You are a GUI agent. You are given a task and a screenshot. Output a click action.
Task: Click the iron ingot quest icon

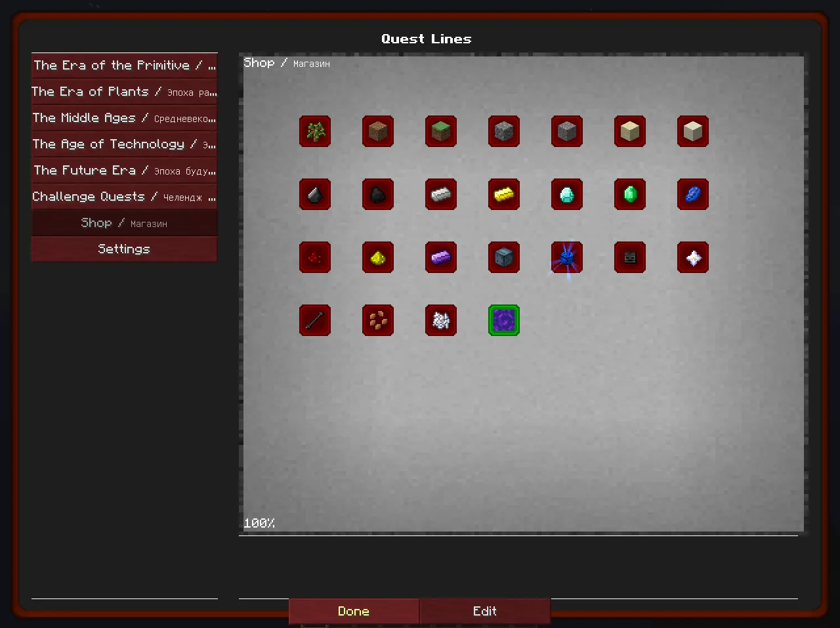click(x=441, y=194)
